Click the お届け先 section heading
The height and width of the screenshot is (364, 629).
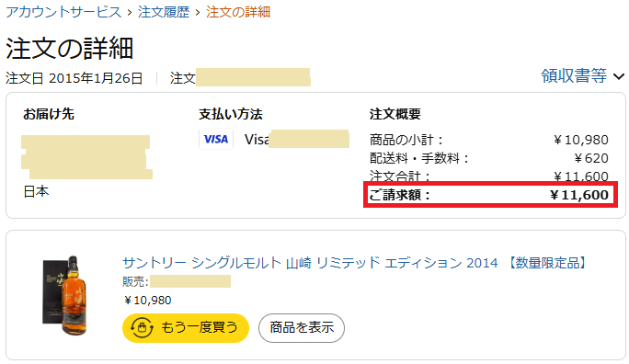pos(49,114)
